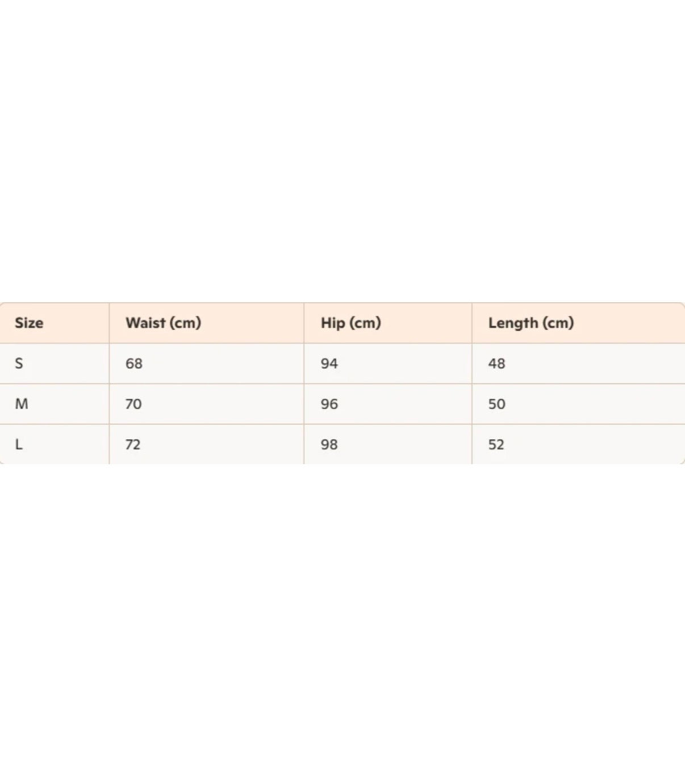Select the S size row label

(19, 364)
